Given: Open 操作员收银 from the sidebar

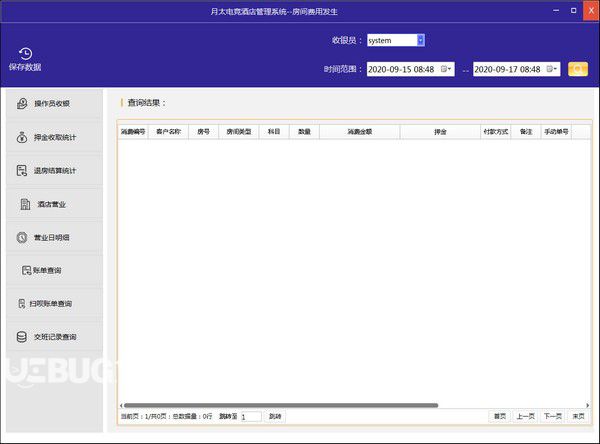Looking at the screenshot, I should point(54,103).
